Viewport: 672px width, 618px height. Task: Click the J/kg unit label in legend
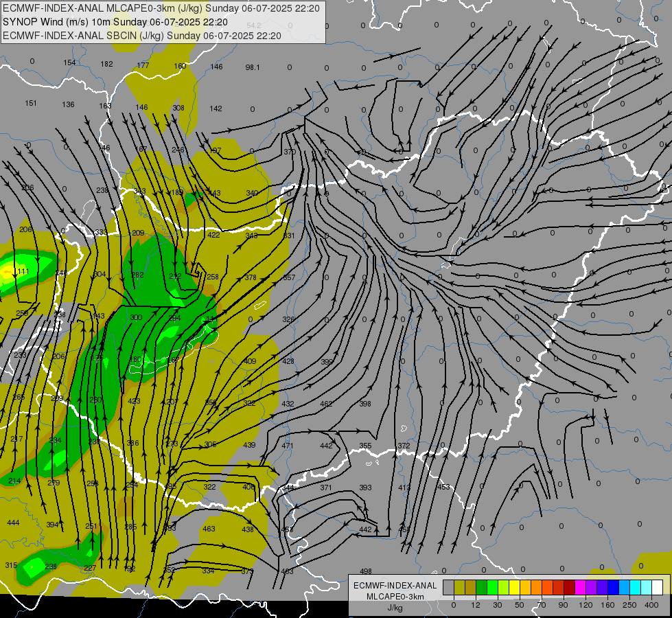coord(395,608)
